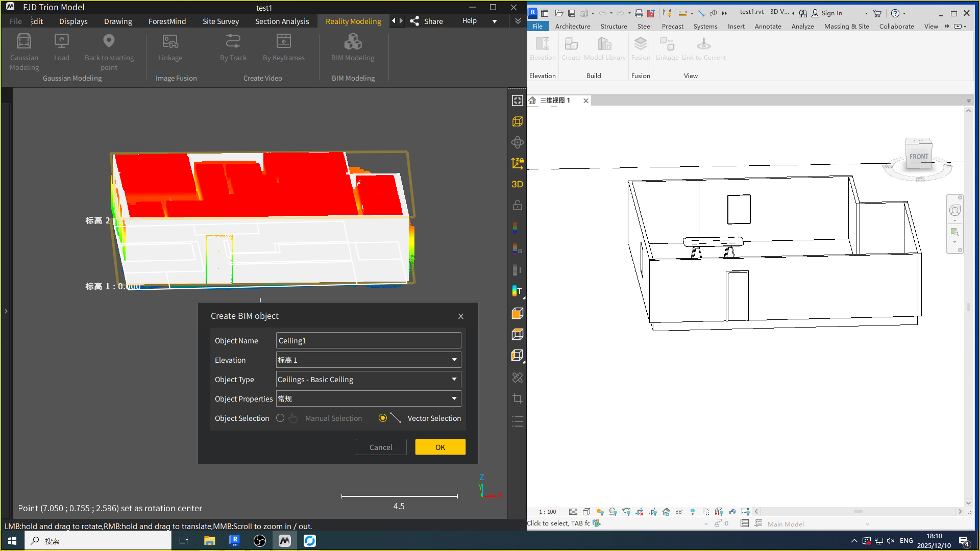Expand the Elevation dropdown
Image resolution: width=980 pixels, height=551 pixels.
(x=454, y=360)
